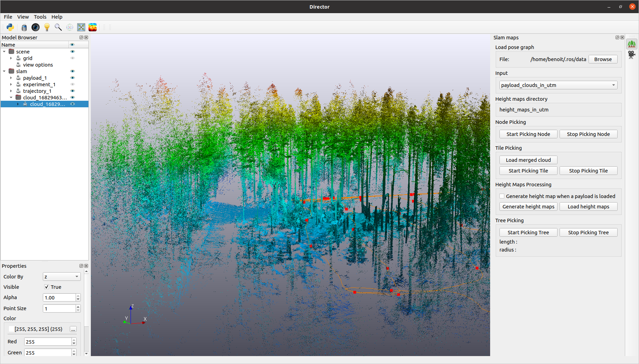
Task: Toggle eye for cloud_16829463 folder
Action: pyautogui.click(x=73, y=97)
